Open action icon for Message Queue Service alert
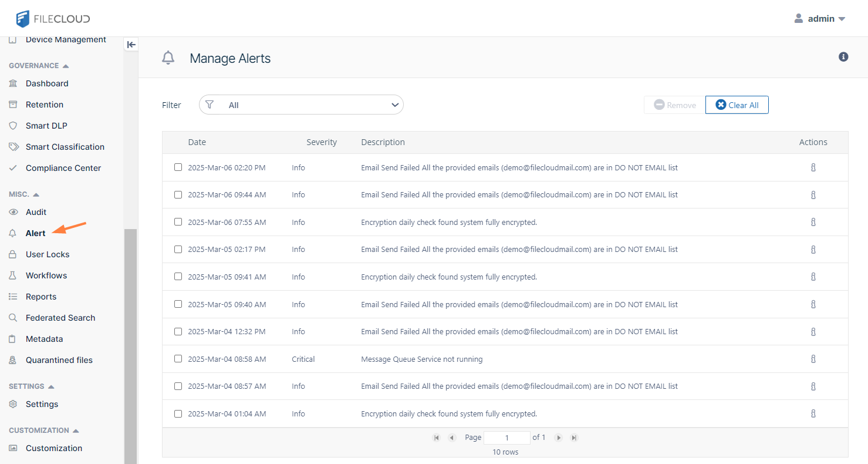 813,359
